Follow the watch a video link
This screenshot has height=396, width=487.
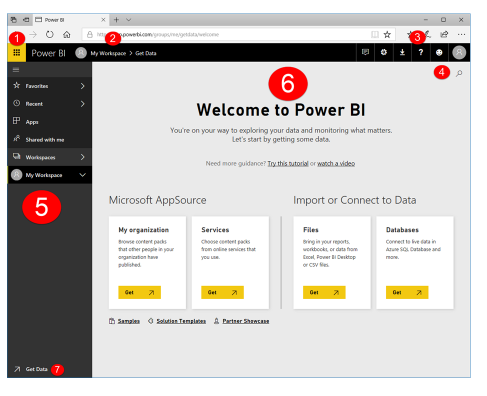[336, 163]
